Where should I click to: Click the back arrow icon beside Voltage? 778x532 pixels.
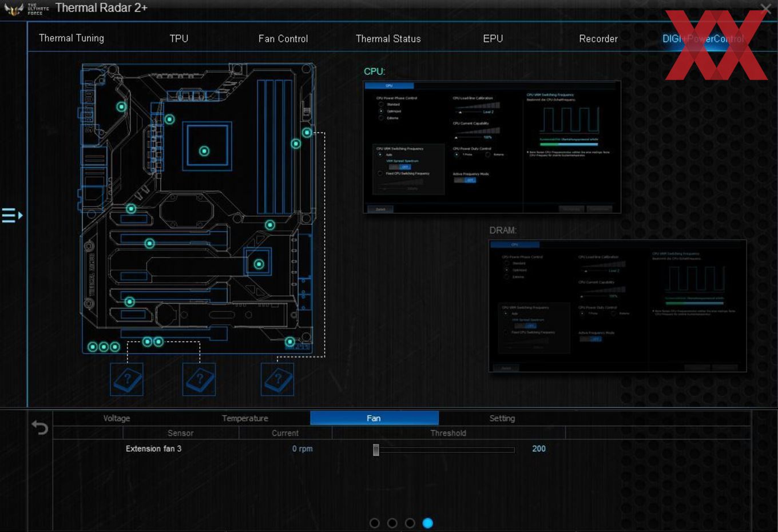[x=39, y=427]
